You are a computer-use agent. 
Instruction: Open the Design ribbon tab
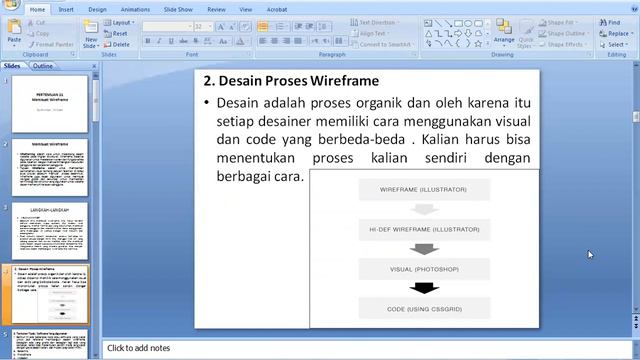coord(98,9)
